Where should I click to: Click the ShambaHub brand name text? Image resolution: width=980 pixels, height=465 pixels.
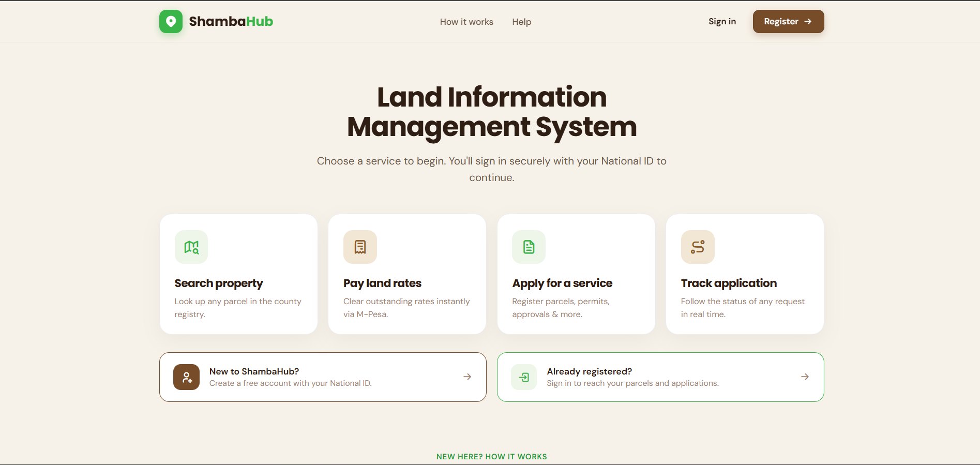[x=231, y=21]
